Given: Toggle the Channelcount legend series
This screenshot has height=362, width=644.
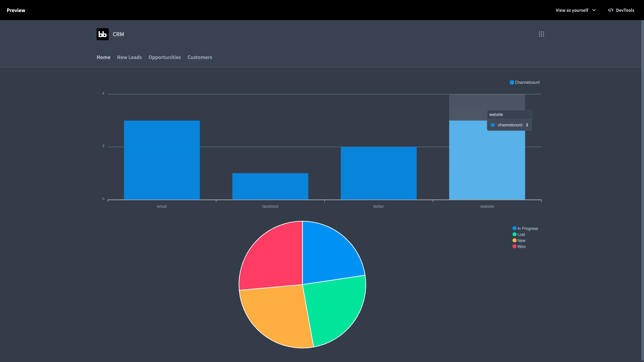Looking at the screenshot, I should 525,82.
